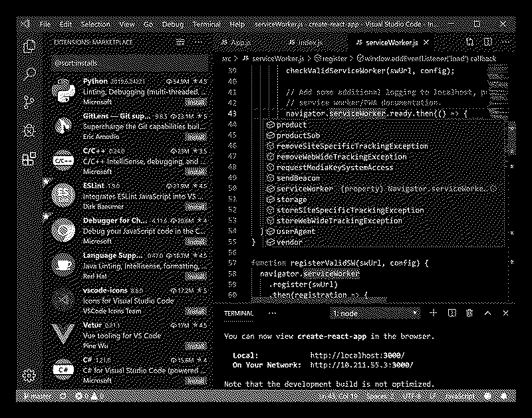Image resolution: width=532 pixels, height=418 pixels.
Task: Maximize the terminal panel size
Action: tap(487, 312)
